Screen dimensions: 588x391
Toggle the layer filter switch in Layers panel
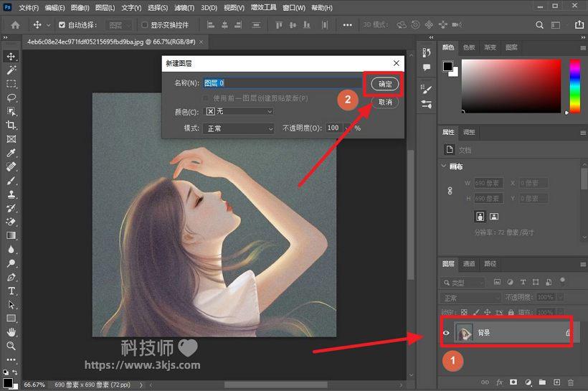click(x=562, y=281)
